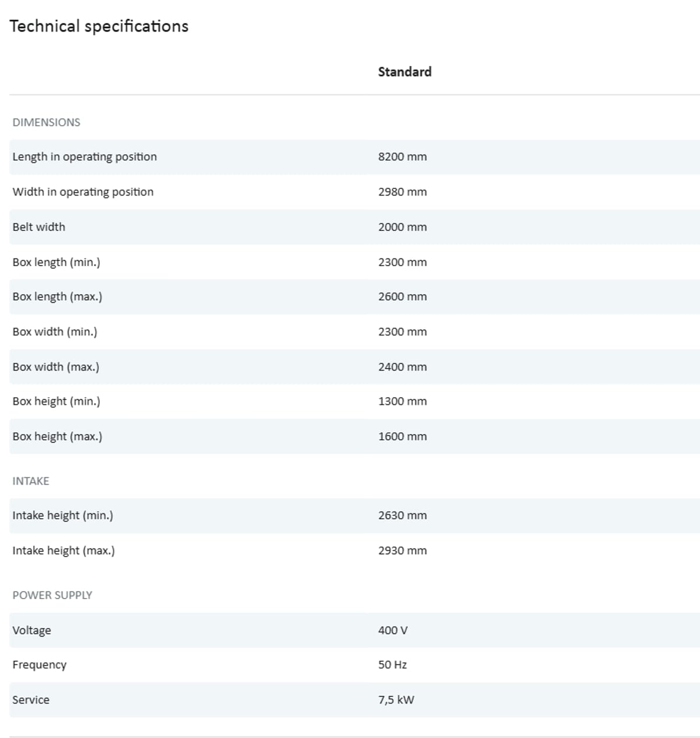Select the 2000 mm belt width value

pos(402,227)
